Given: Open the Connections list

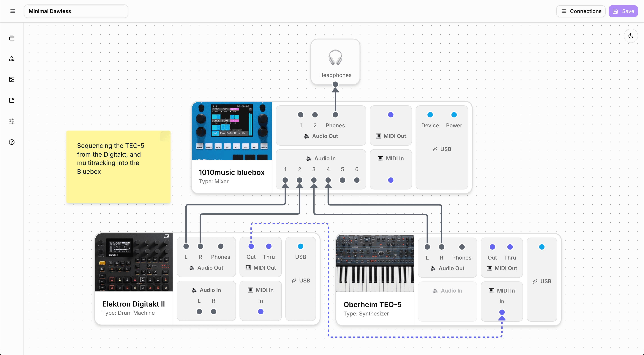Looking at the screenshot, I should [x=580, y=11].
